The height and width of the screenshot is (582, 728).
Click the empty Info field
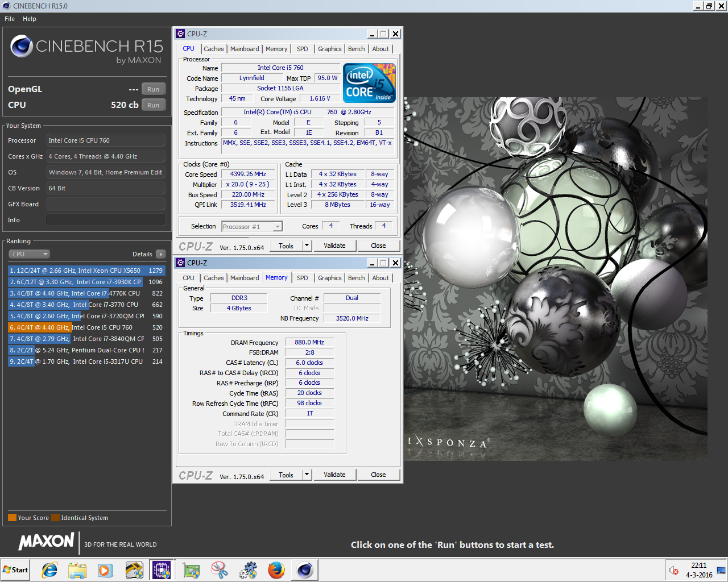(x=106, y=220)
